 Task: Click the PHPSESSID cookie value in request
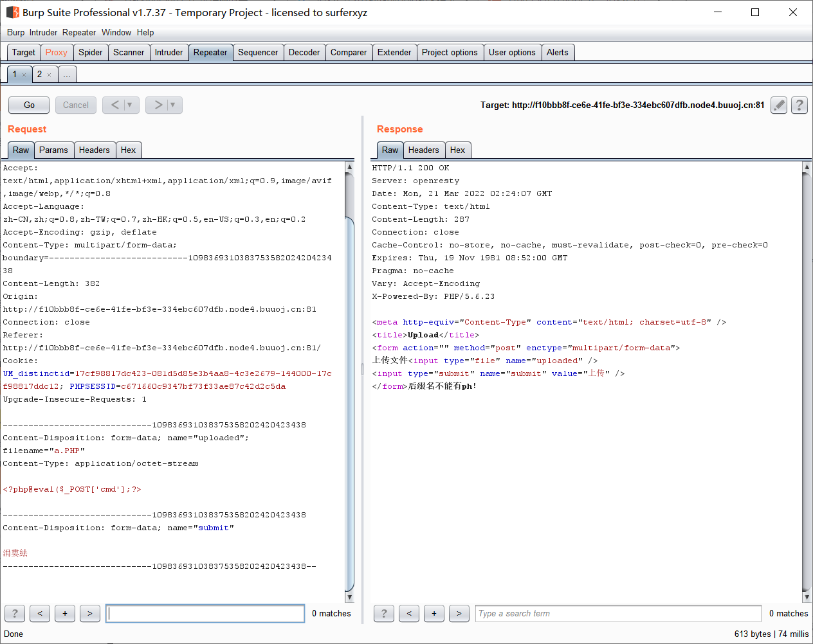tap(203, 386)
